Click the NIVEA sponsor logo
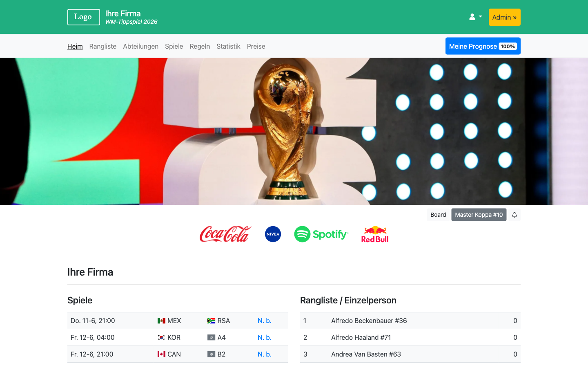Image resolution: width=588 pixels, height=368 pixels. (x=273, y=234)
